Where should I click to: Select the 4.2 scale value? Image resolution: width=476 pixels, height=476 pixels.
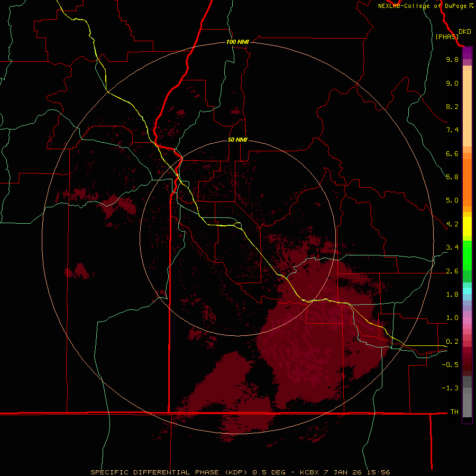(x=452, y=224)
